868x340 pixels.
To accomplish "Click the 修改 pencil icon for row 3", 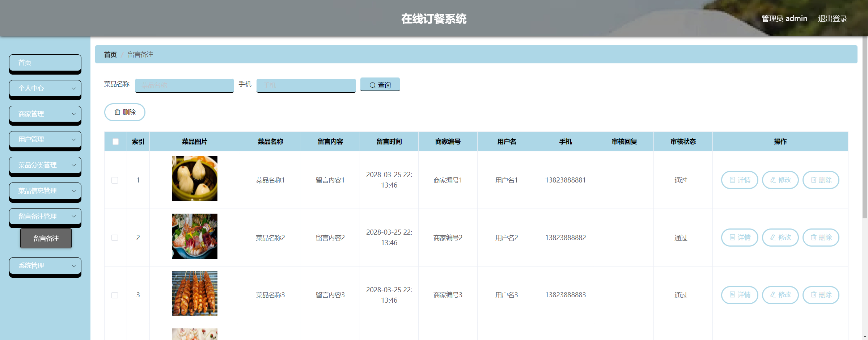I will click(x=773, y=295).
